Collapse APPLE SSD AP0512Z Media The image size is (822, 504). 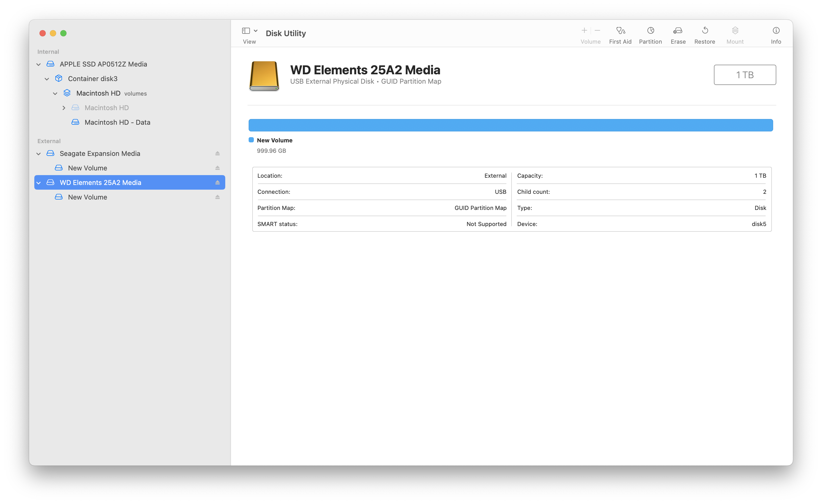click(38, 64)
